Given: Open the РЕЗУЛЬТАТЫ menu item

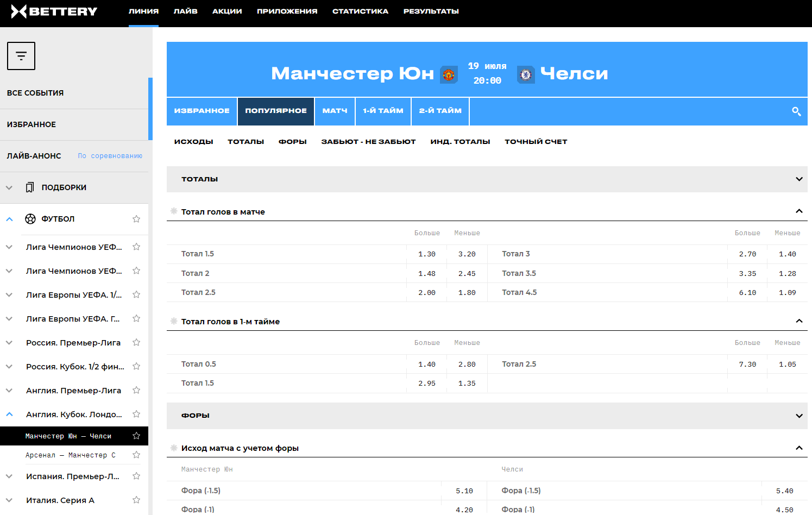Looking at the screenshot, I should tap(431, 11).
